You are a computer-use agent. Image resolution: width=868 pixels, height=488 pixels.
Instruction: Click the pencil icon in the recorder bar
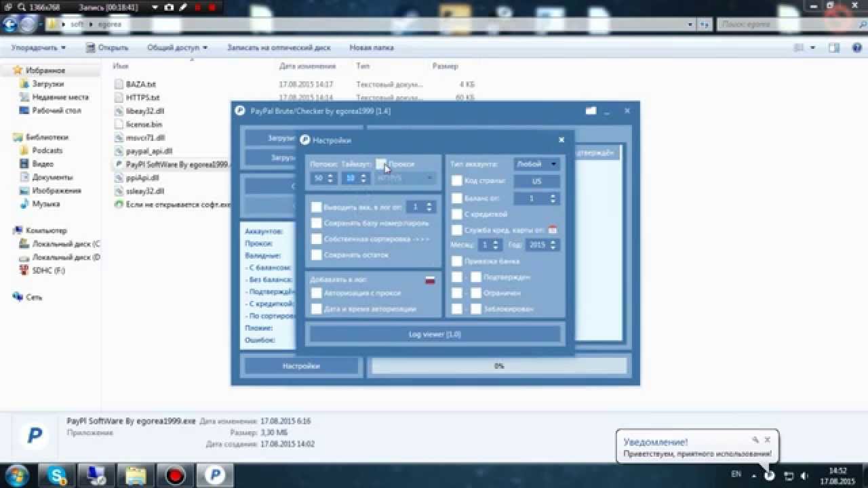[183, 7]
